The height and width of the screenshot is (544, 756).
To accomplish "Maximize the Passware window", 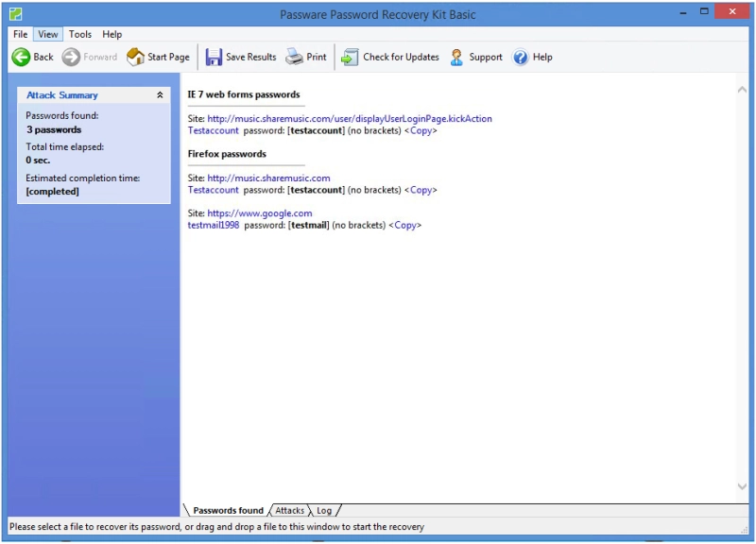I will pos(704,11).
